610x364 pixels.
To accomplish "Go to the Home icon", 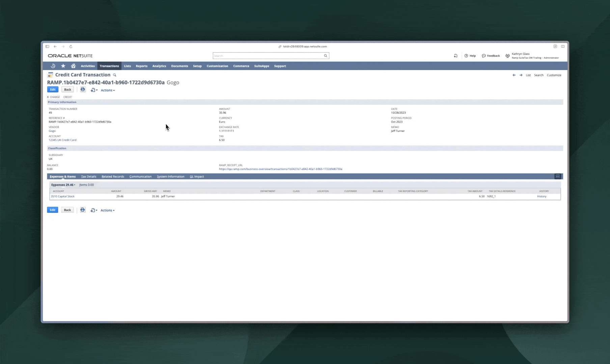I will [73, 66].
